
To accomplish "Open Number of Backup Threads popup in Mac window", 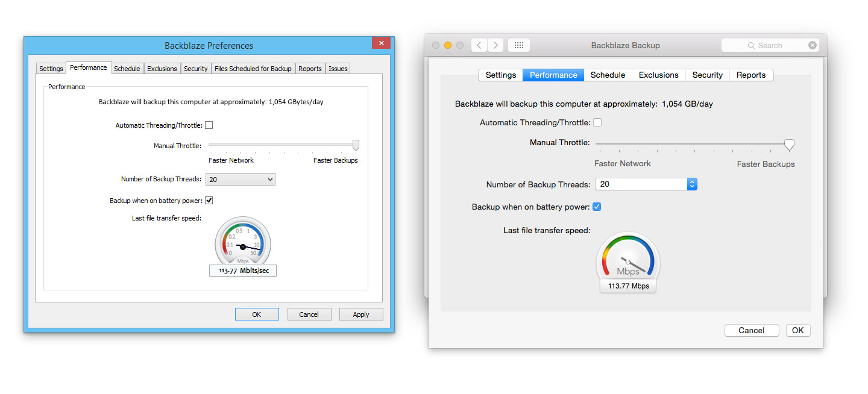I will click(646, 184).
